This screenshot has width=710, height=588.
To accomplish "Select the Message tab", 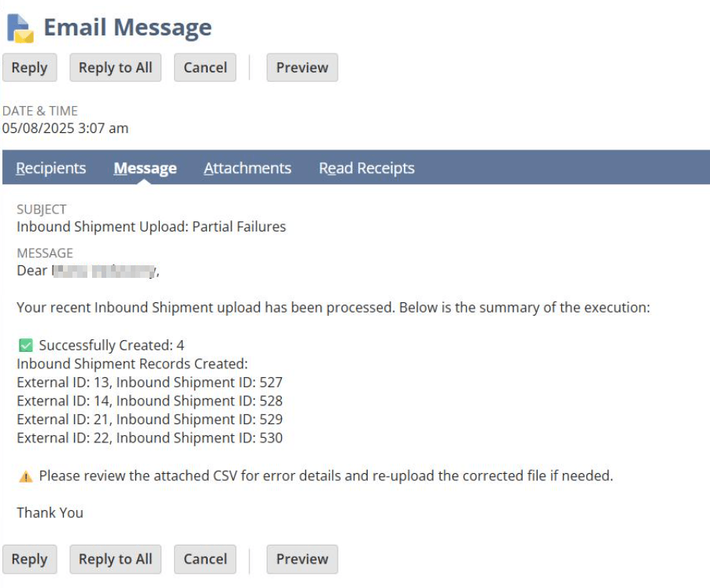I will pyautogui.click(x=145, y=168).
